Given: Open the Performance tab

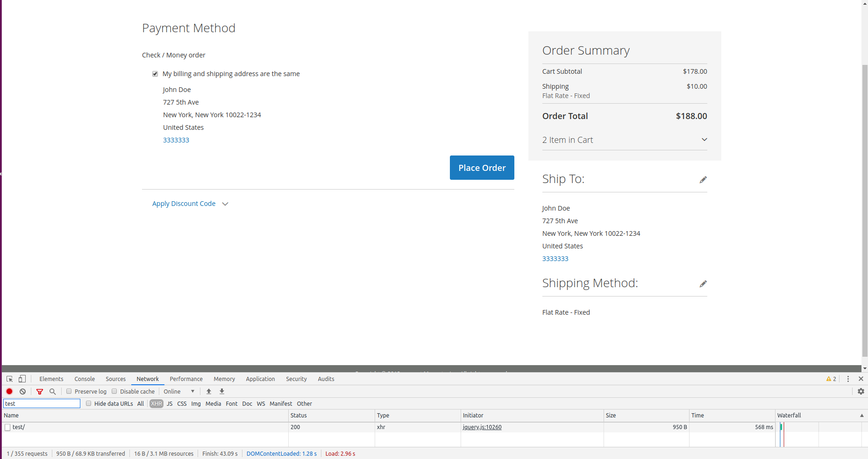Looking at the screenshot, I should [186, 379].
